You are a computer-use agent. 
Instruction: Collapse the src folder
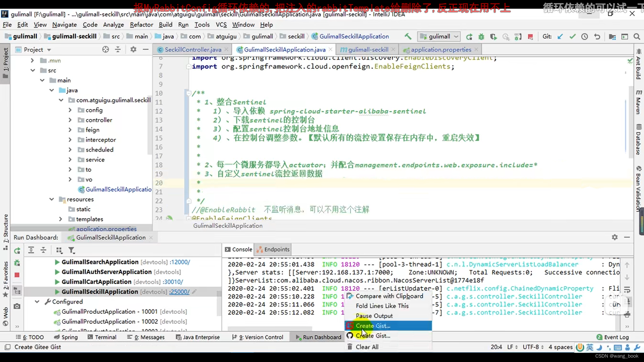tap(33, 70)
